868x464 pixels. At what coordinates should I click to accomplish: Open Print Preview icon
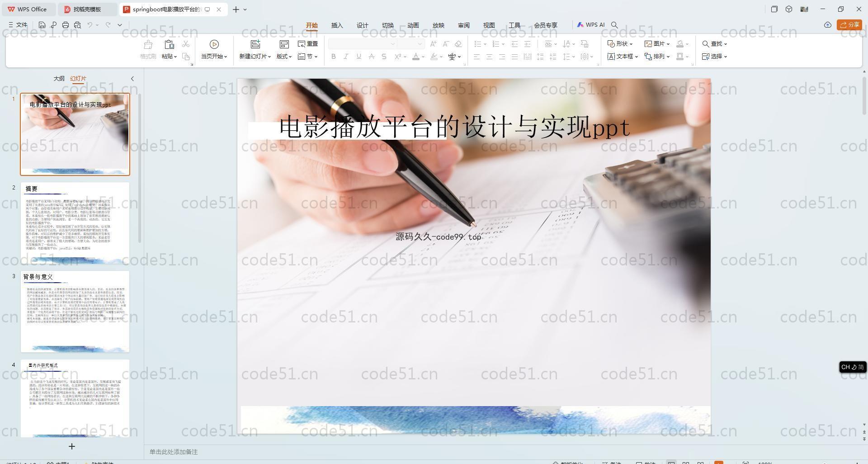[x=77, y=25]
